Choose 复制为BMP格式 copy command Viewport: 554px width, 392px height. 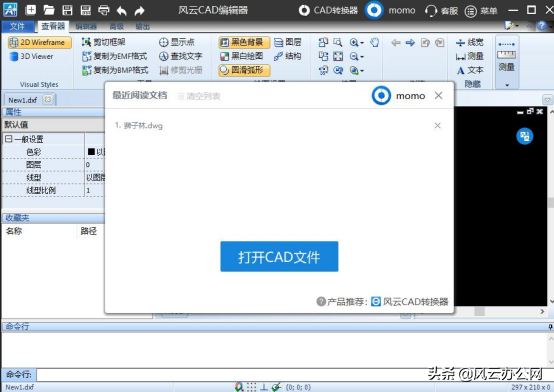115,70
